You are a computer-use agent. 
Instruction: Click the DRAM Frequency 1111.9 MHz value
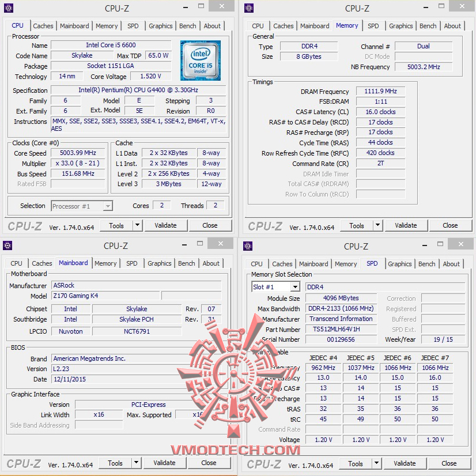point(381,91)
